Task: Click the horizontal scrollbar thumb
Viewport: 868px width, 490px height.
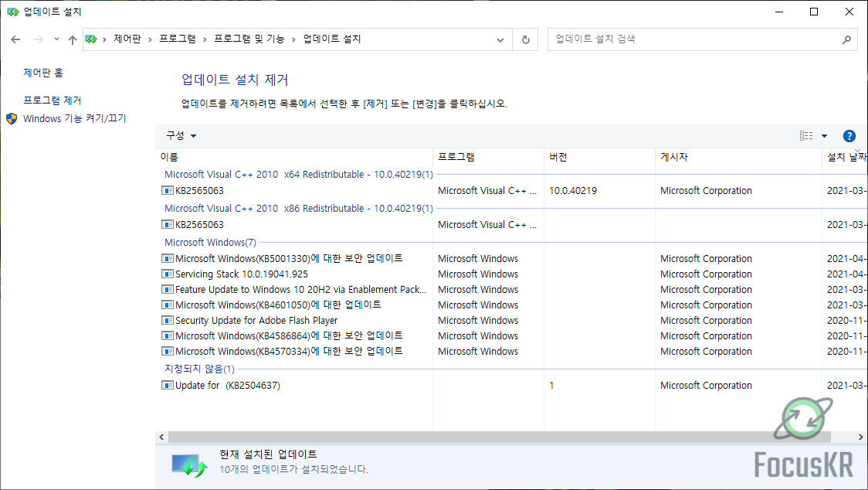Action: (500, 437)
